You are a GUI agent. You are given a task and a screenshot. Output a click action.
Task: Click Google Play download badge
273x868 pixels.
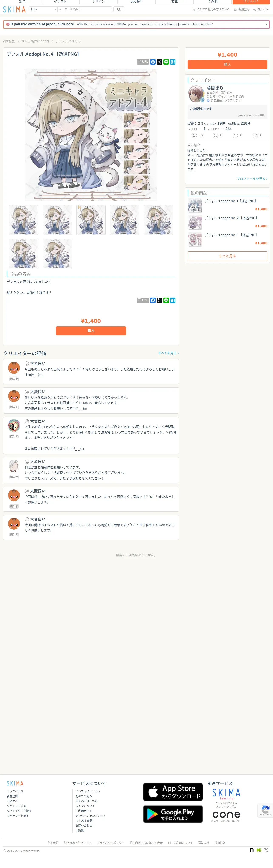tap(173, 814)
